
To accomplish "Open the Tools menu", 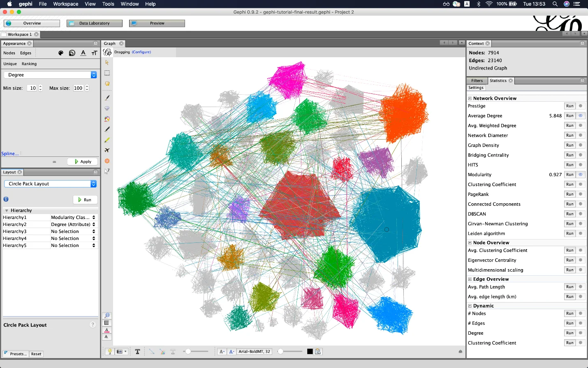I will tap(108, 4).
